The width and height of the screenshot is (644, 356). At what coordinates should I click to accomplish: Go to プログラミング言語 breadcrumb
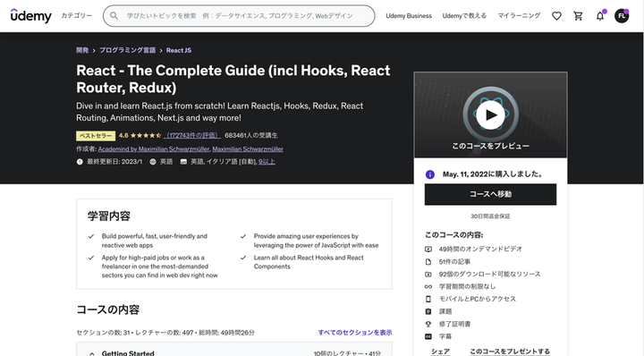pos(127,50)
